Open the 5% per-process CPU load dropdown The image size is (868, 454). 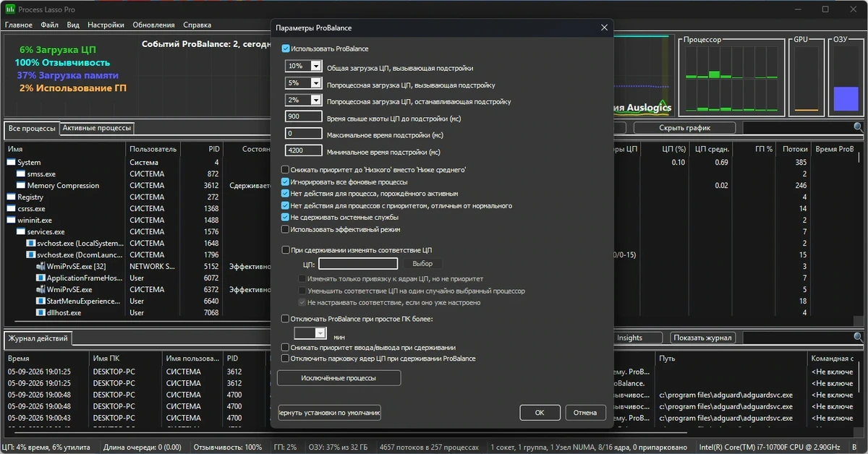click(315, 83)
